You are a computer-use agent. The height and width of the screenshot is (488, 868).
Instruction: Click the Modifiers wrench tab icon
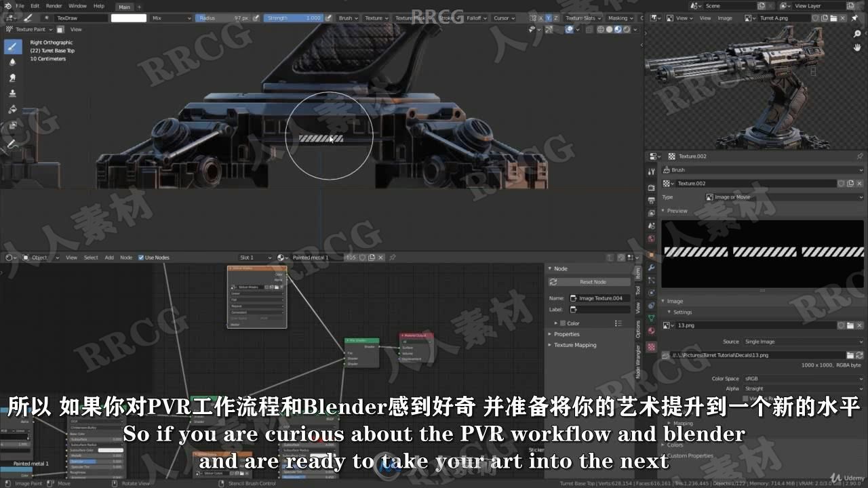click(x=652, y=268)
